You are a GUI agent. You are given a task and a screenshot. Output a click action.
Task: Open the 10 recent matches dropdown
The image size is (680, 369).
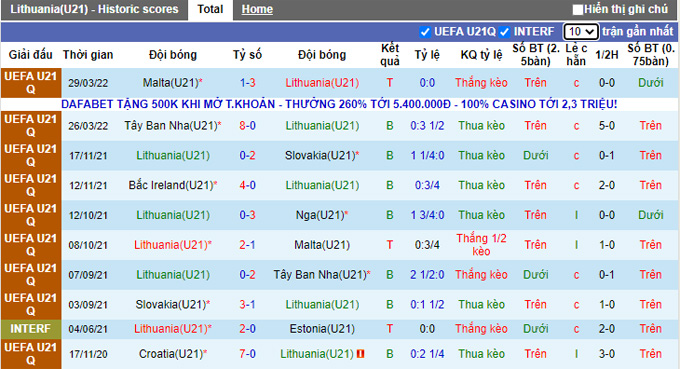[x=581, y=32]
